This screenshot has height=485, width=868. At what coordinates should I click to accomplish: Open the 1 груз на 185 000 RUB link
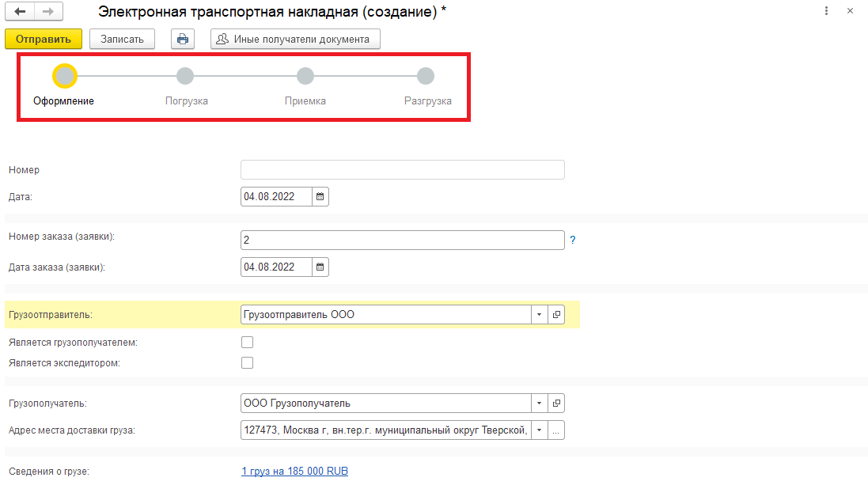[294, 472]
